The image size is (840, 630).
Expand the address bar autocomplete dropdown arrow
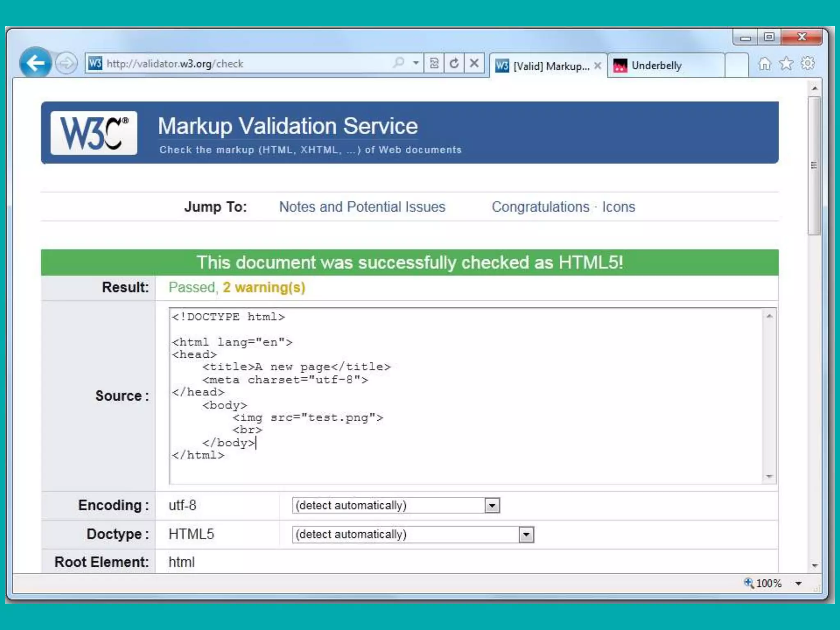pyautogui.click(x=416, y=63)
